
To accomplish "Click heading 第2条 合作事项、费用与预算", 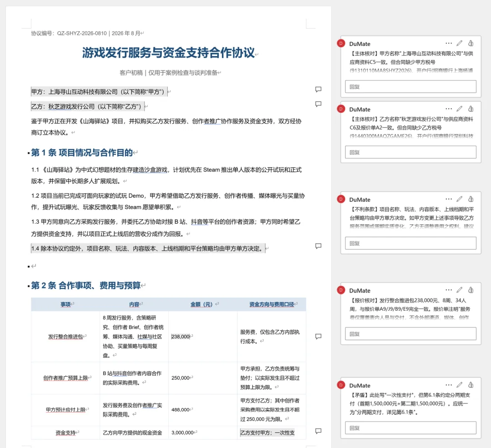I will [x=86, y=286].
